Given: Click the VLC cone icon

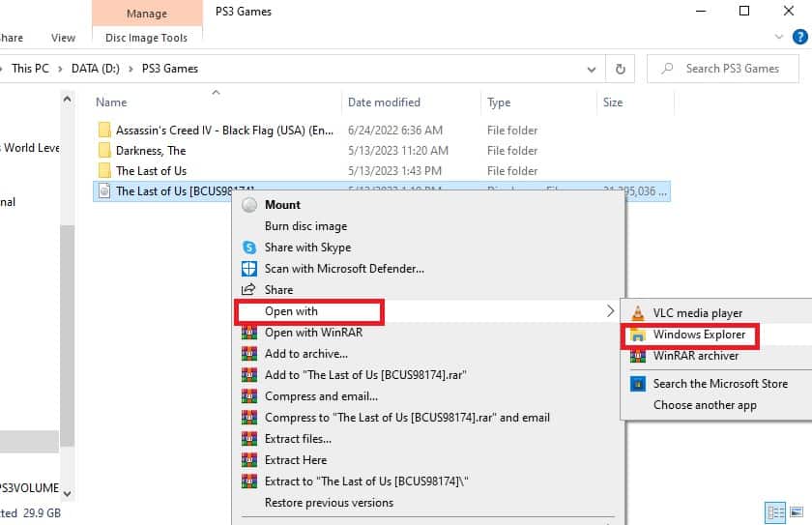Looking at the screenshot, I should [x=638, y=312].
